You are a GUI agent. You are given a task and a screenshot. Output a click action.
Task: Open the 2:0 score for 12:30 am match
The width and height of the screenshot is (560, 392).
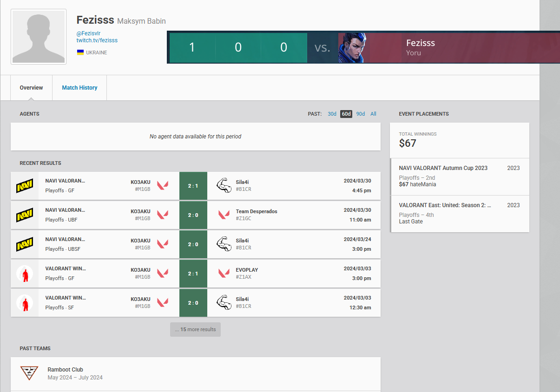click(x=193, y=303)
